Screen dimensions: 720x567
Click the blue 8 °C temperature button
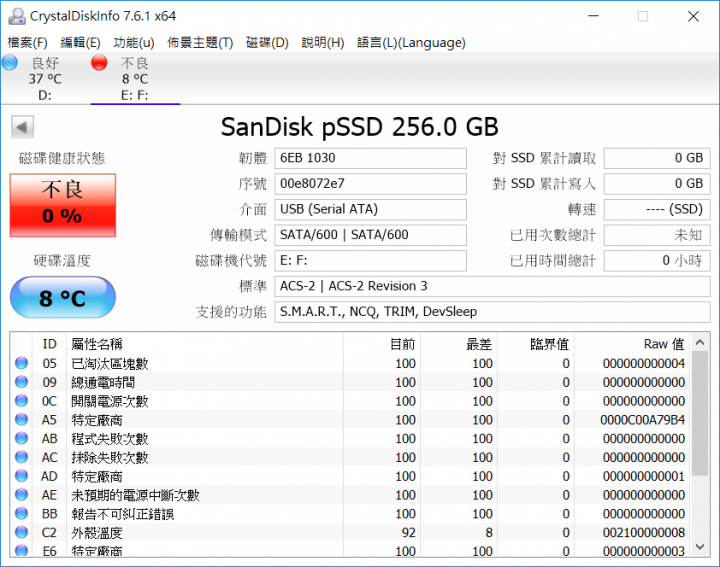tap(63, 298)
